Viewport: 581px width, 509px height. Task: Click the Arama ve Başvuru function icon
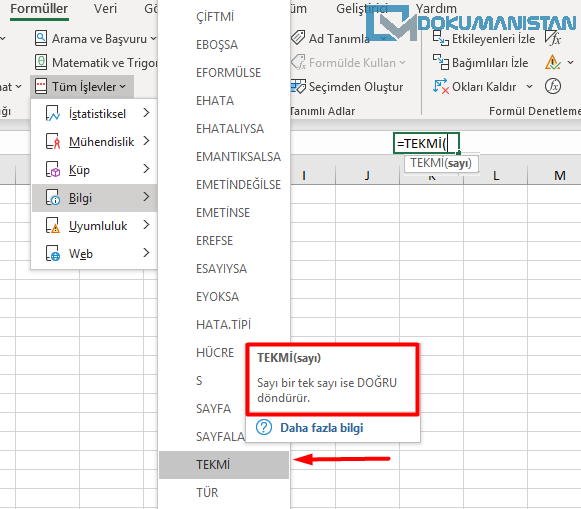41,38
